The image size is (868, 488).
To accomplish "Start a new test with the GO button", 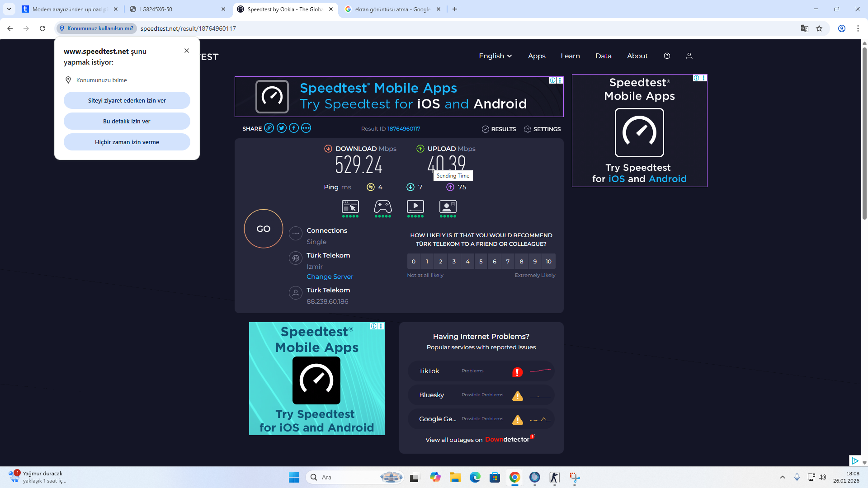I will (264, 229).
